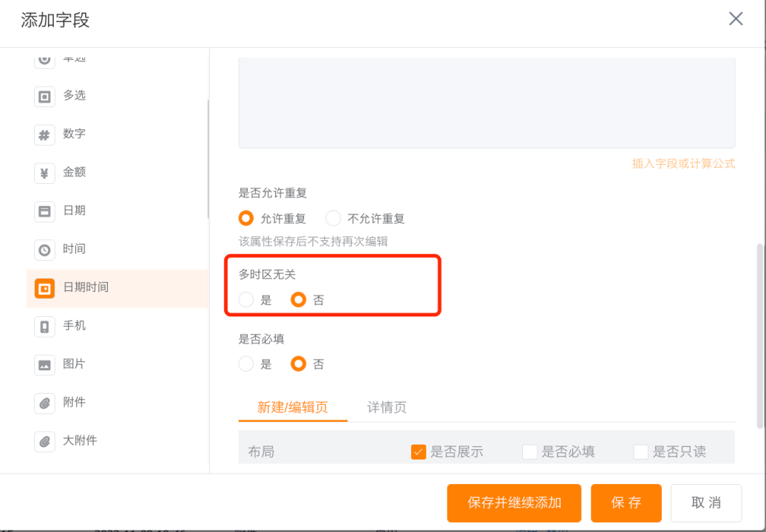
Task: Set 多时区无关 to 是
Action: click(246, 300)
